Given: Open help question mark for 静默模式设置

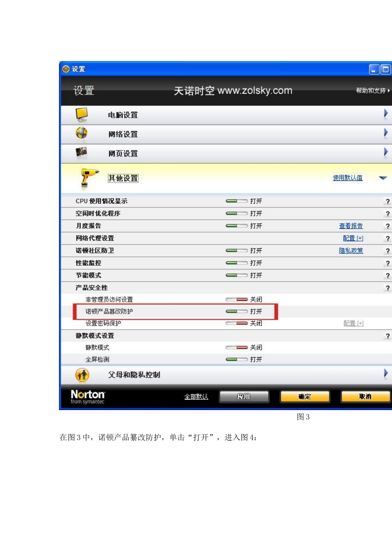Looking at the screenshot, I should (387, 336).
